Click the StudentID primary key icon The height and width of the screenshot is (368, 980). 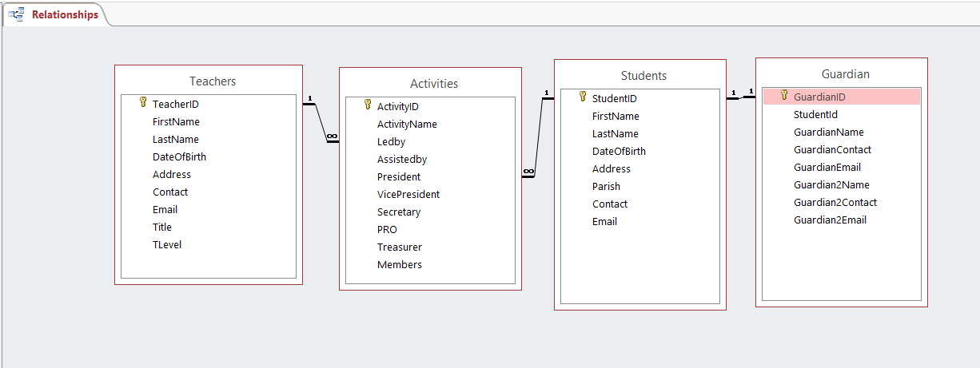[583, 97]
